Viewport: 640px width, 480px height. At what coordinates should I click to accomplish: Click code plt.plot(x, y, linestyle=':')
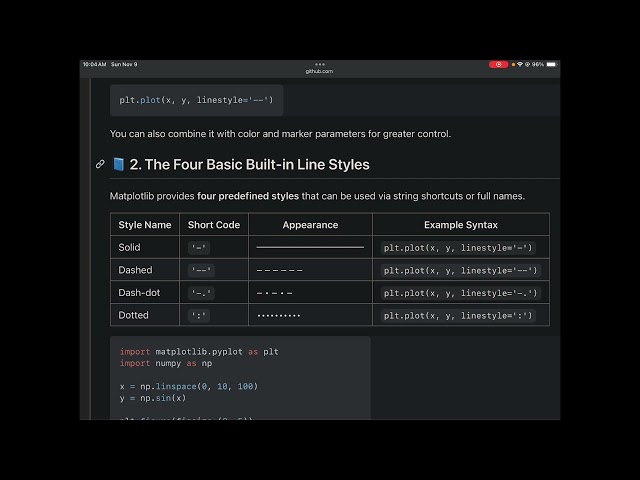pyautogui.click(x=458, y=316)
